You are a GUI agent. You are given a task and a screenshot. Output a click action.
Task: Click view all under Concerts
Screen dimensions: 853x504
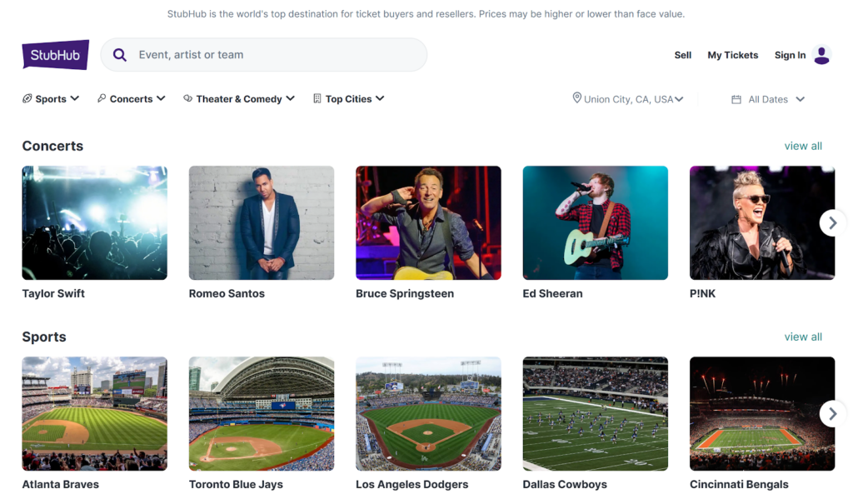802,146
